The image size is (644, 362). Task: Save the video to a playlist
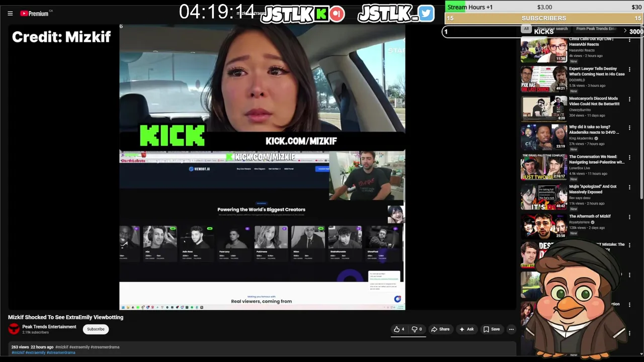(x=492, y=329)
